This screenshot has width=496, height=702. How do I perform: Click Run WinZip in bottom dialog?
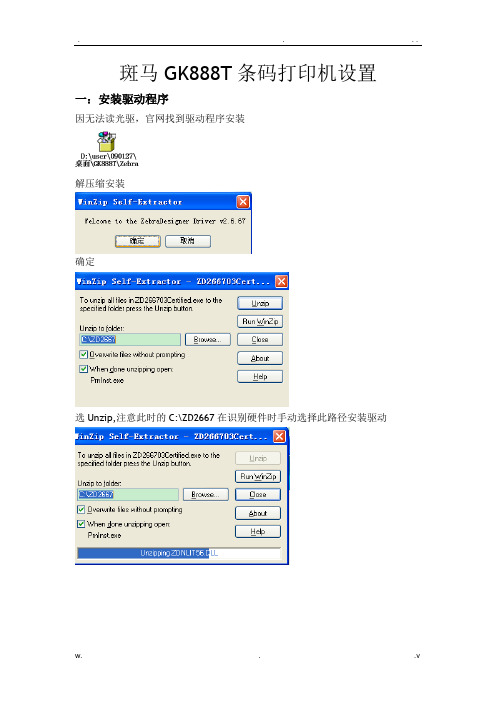click(x=258, y=476)
